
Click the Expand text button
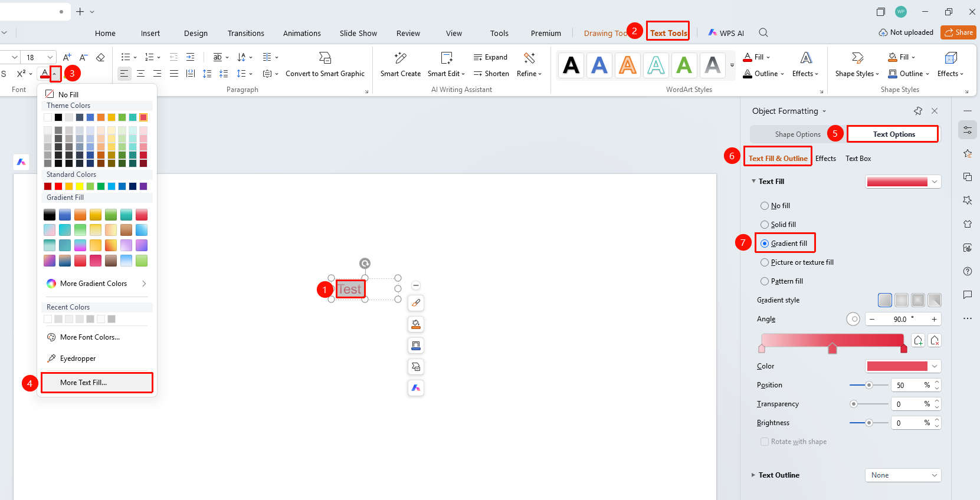tap(490, 57)
